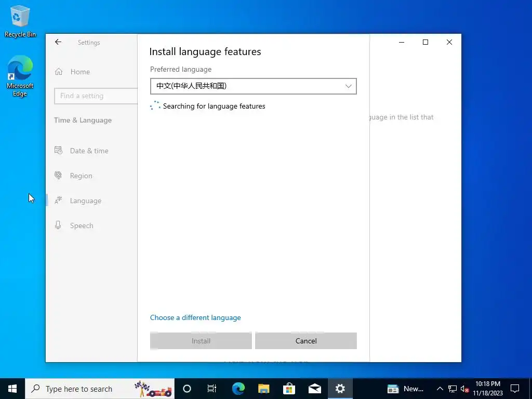
Task: Click the Region globe icon
Action: [58, 176]
